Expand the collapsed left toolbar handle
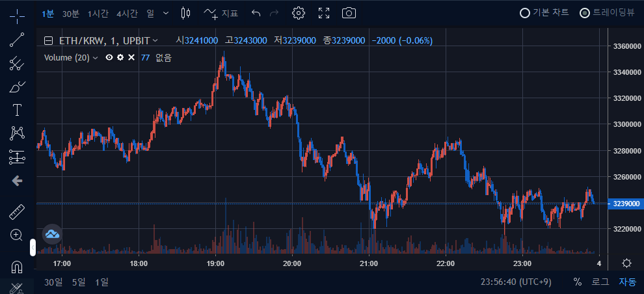Viewport: 644px width, 294px height. 33,247
